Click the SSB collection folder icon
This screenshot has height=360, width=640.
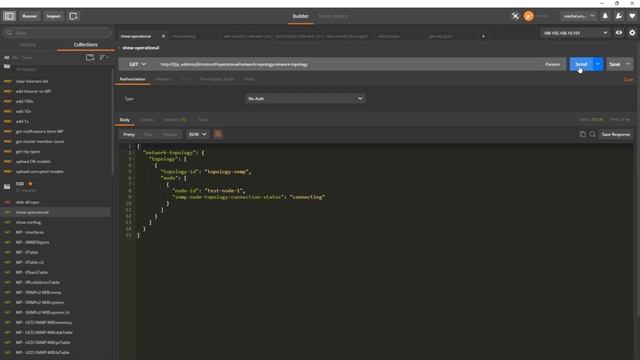[7, 187]
